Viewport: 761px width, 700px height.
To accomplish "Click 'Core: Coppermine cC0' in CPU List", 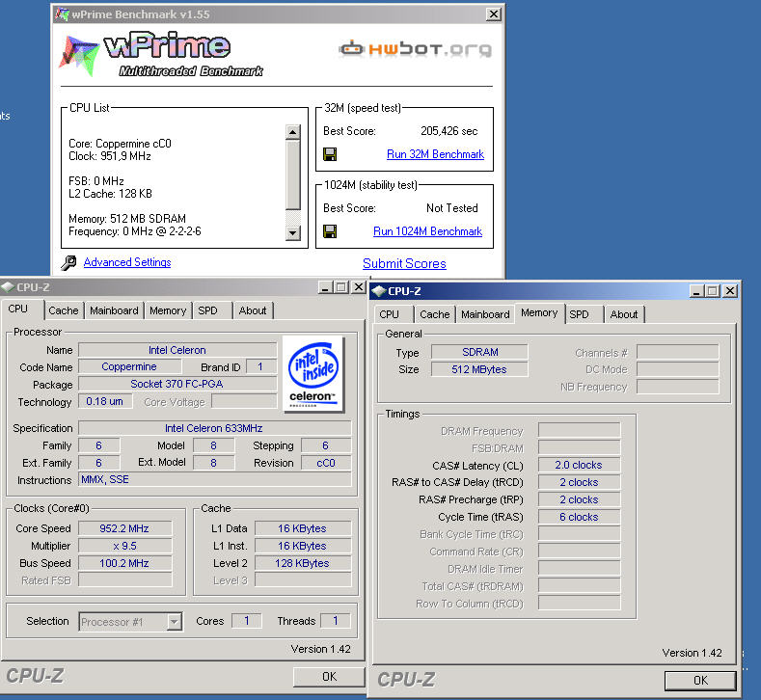I will (120, 144).
